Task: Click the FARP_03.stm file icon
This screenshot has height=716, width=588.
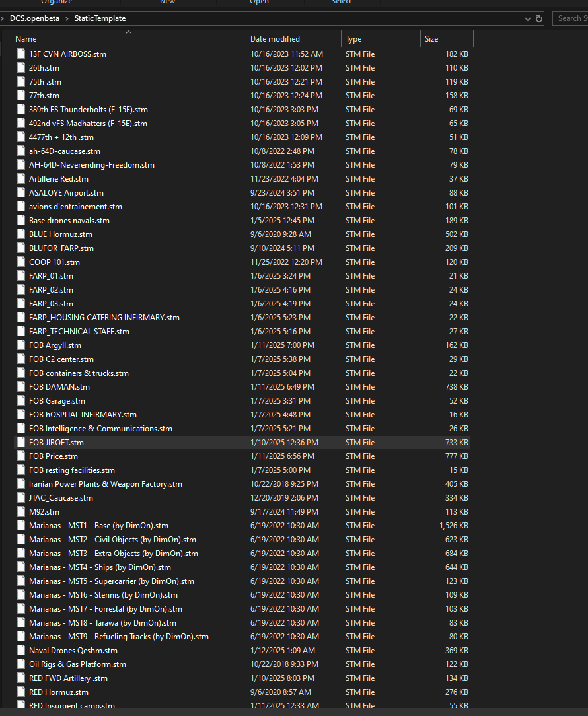Action: click(x=20, y=303)
